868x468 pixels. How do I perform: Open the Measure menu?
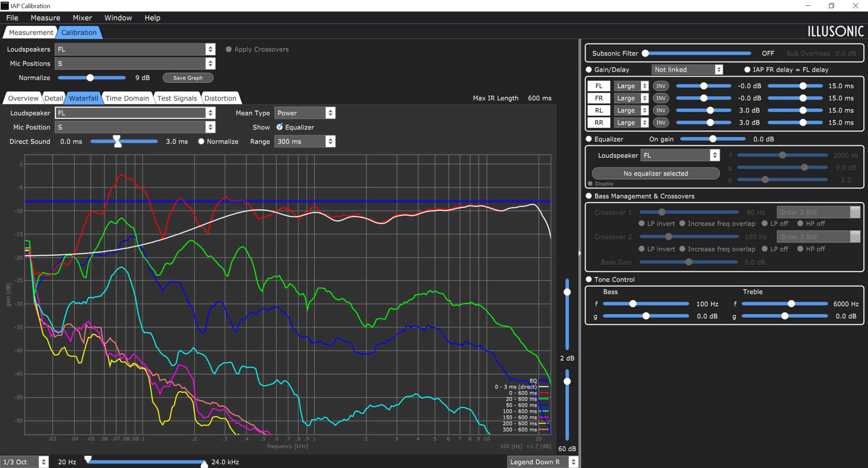tap(45, 18)
